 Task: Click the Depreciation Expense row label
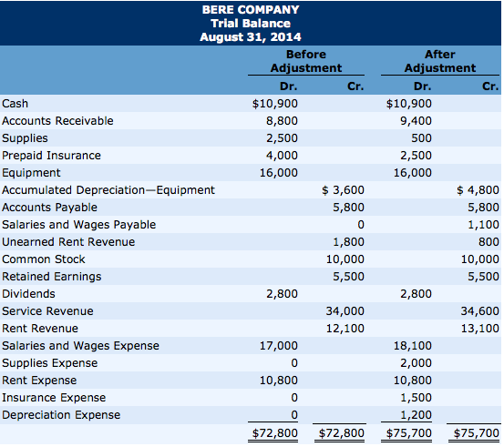[x=61, y=415]
